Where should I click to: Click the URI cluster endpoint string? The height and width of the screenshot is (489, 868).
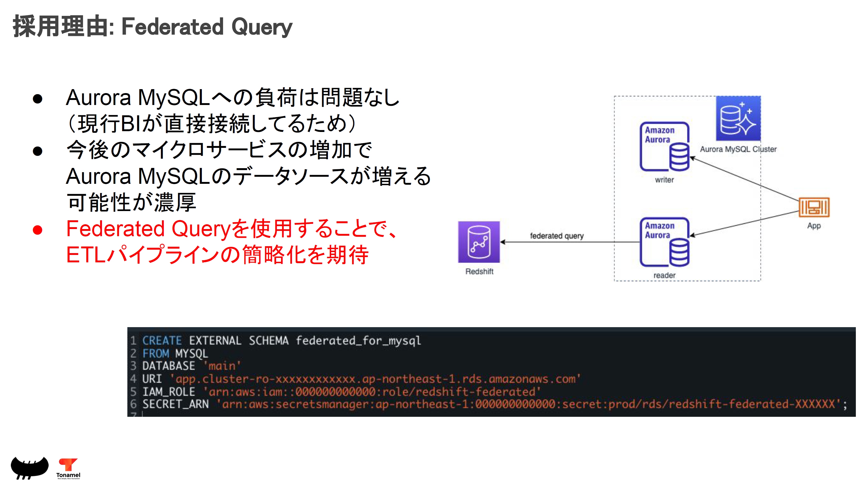(376, 379)
